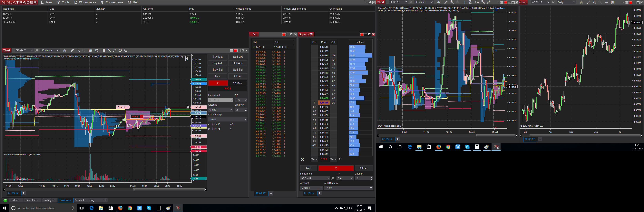Open Action Center notifications icon

click(370, 208)
